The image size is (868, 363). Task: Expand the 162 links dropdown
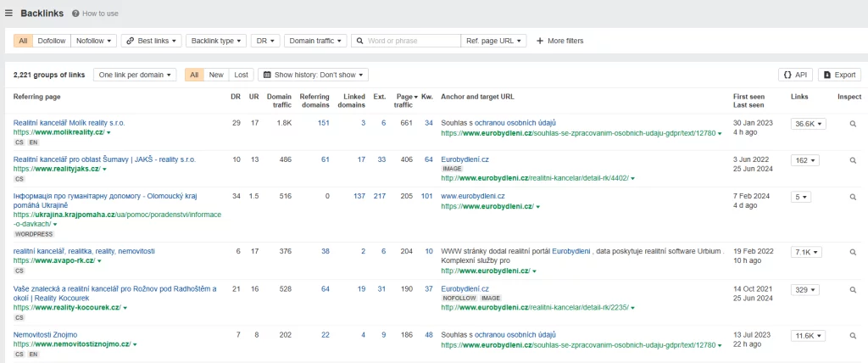click(805, 160)
